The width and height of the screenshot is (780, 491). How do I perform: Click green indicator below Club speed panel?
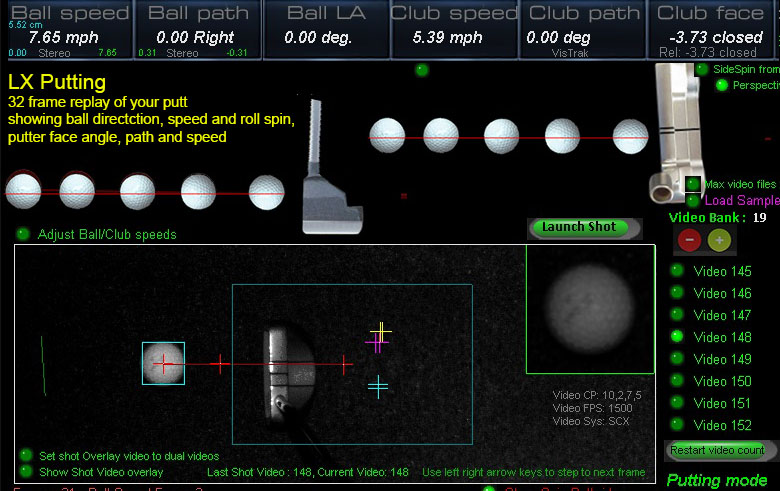point(422,70)
